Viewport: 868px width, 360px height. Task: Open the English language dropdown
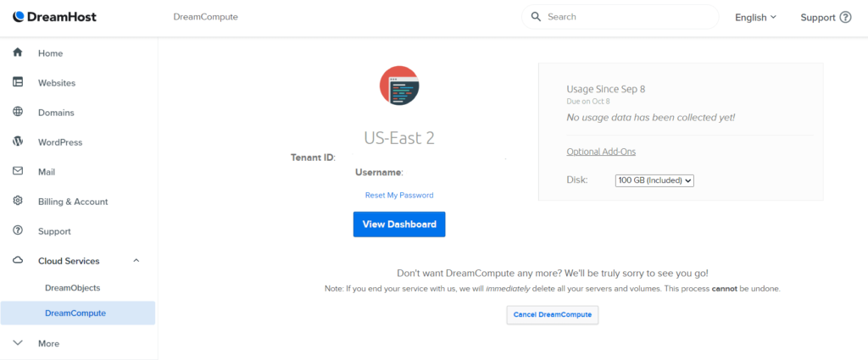[x=755, y=17]
